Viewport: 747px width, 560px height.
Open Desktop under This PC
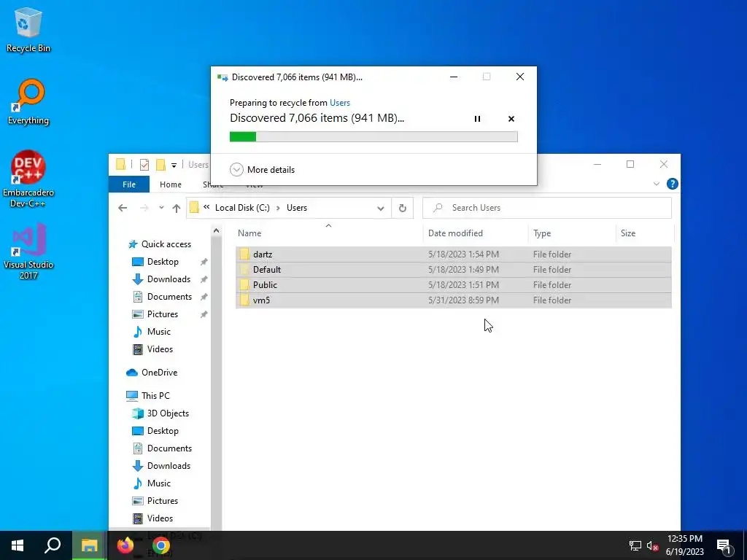[x=163, y=431]
